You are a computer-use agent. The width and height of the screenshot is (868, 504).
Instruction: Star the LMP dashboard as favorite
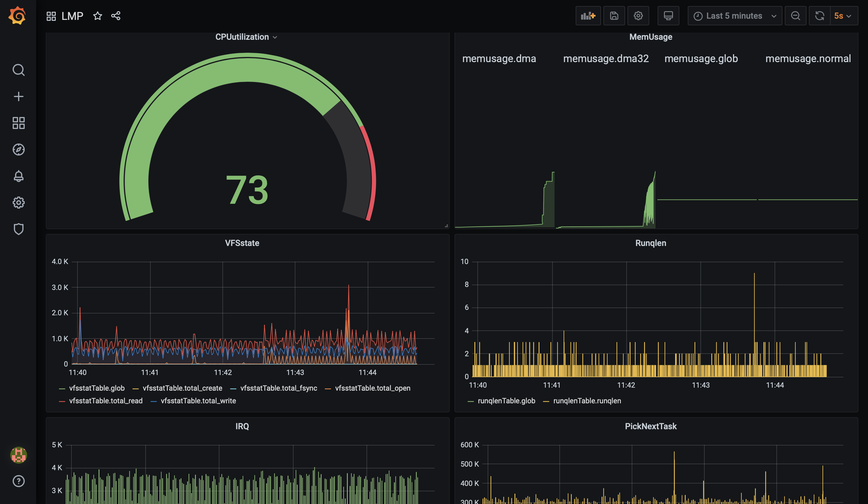coord(97,16)
